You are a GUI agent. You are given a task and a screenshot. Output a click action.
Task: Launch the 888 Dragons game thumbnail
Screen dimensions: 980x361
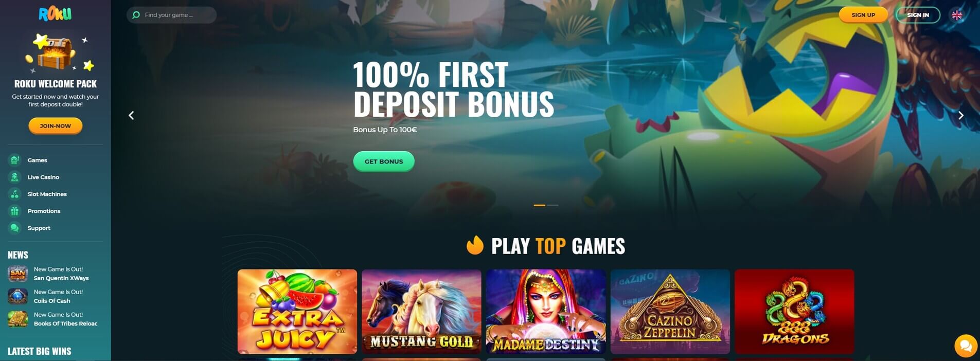pos(794,312)
